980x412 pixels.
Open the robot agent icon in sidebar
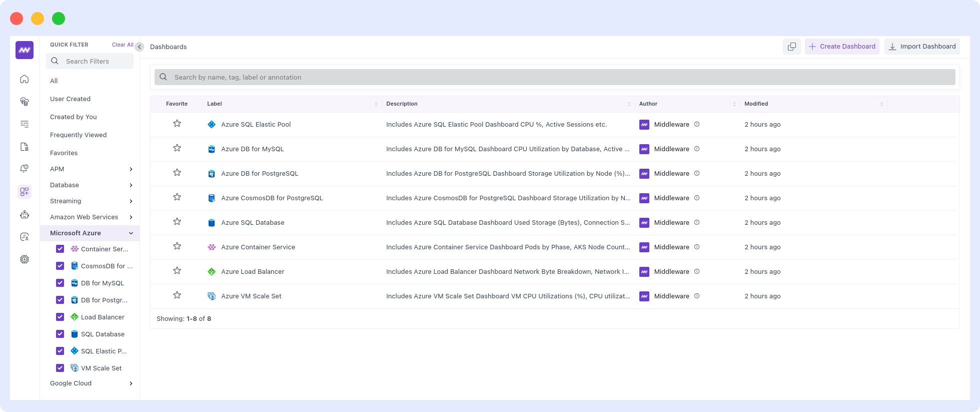point(25,214)
